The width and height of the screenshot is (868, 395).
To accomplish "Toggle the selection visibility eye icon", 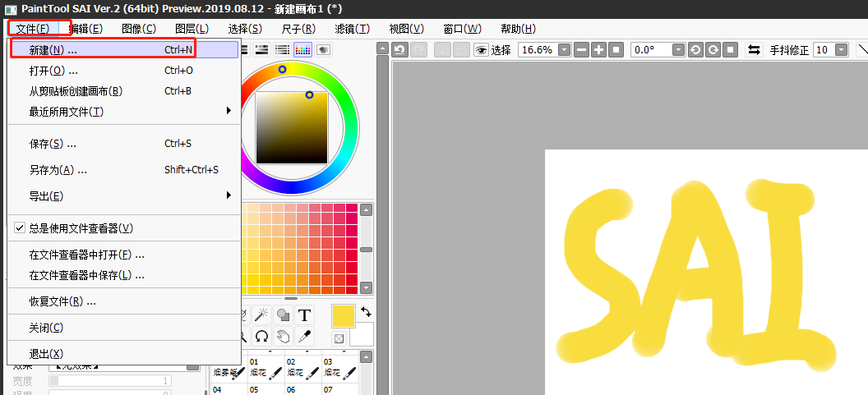I will [x=481, y=50].
